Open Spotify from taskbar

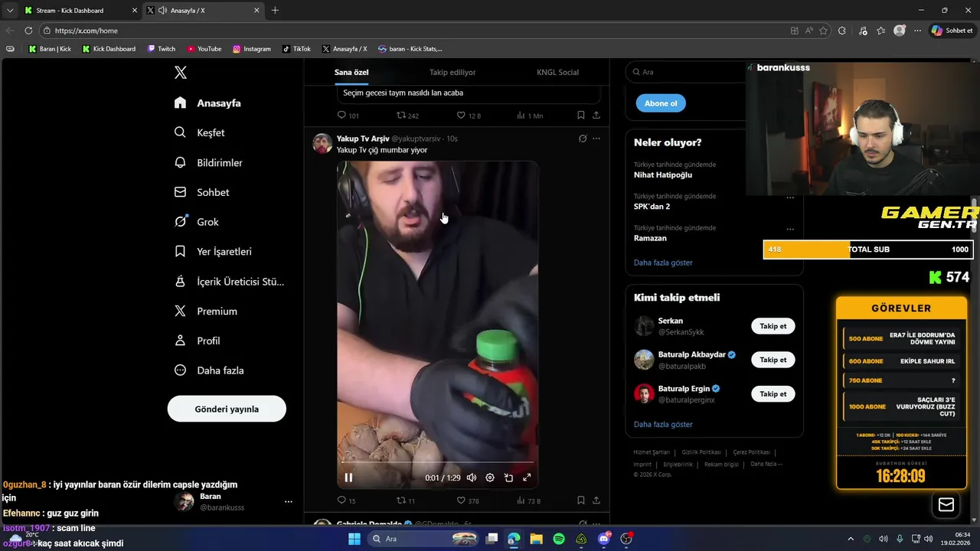tap(559, 539)
